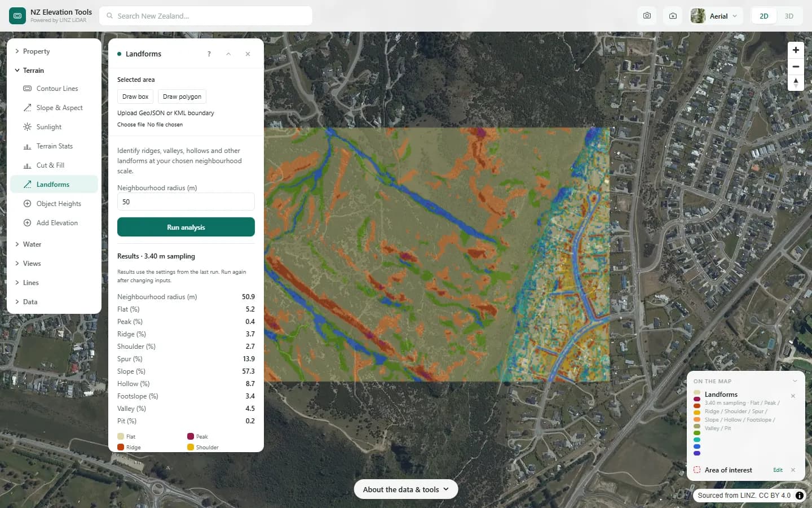Remove Area of interest from map list
The width and height of the screenshot is (812, 508).
(793, 470)
